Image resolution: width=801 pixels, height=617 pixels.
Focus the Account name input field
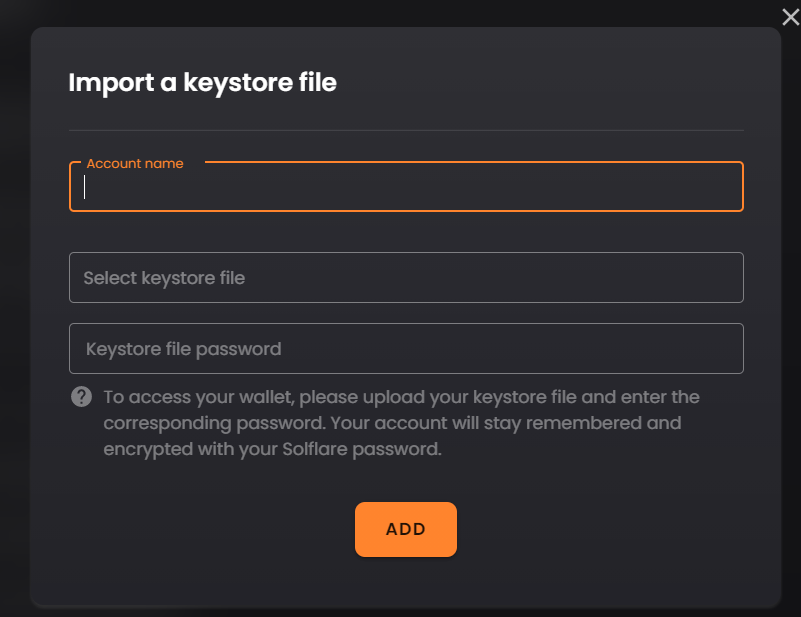tap(406, 188)
